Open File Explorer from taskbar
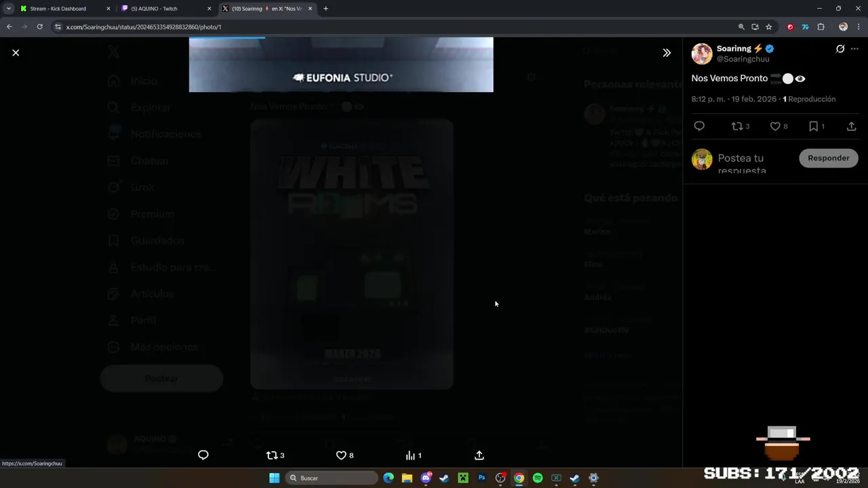 pyautogui.click(x=407, y=478)
